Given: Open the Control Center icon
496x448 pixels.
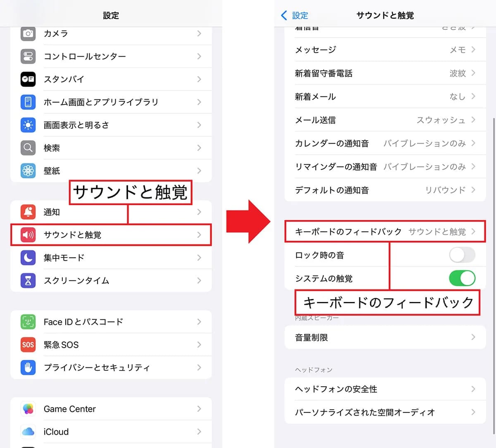Looking at the screenshot, I should pyautogui.click(x=28, y=56).
